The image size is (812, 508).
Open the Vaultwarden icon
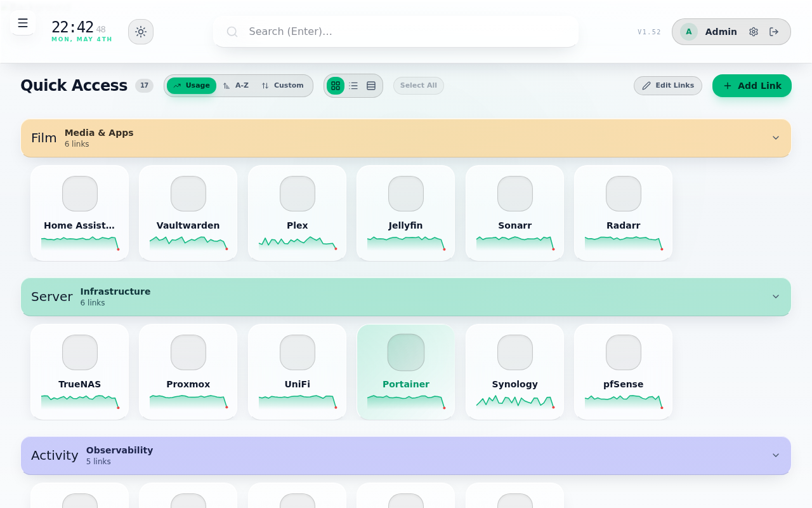click(x=188, y=194)
